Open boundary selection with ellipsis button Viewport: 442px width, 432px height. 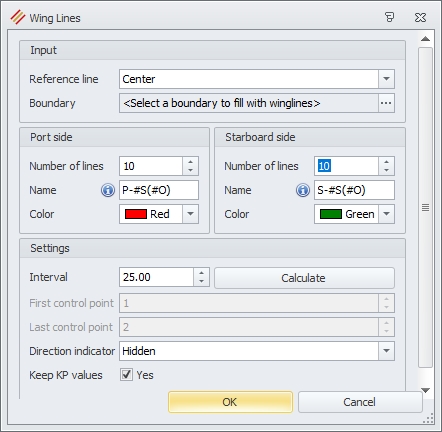click(x=386, y=103)
